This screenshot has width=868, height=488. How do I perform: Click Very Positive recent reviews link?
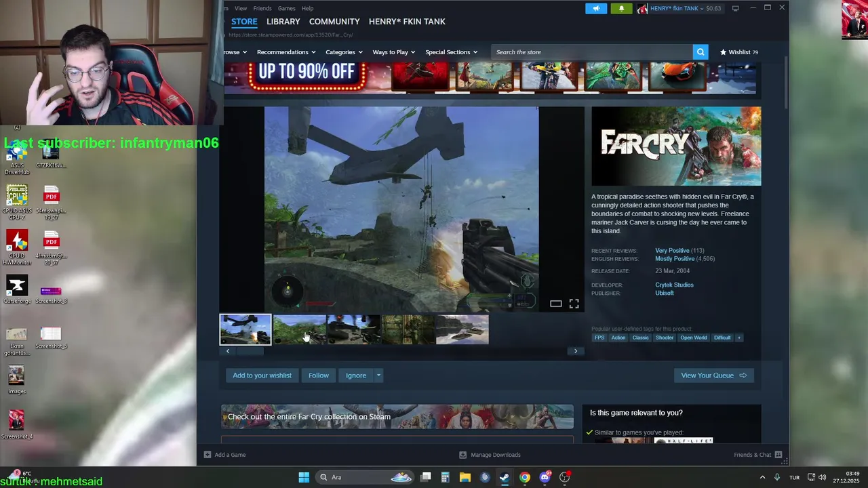point(672,251)
